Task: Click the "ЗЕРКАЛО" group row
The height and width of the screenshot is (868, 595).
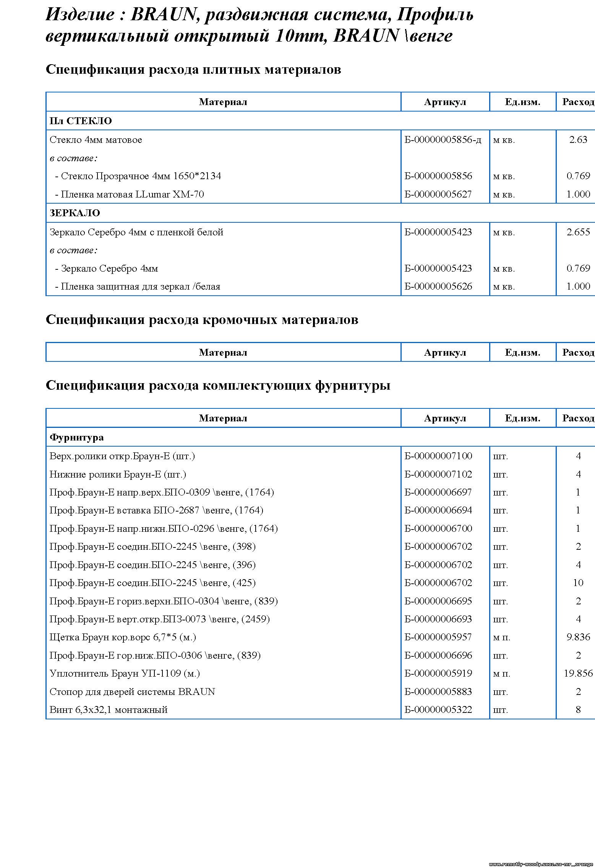Action: pyautogui.click(x=320, y=213)
